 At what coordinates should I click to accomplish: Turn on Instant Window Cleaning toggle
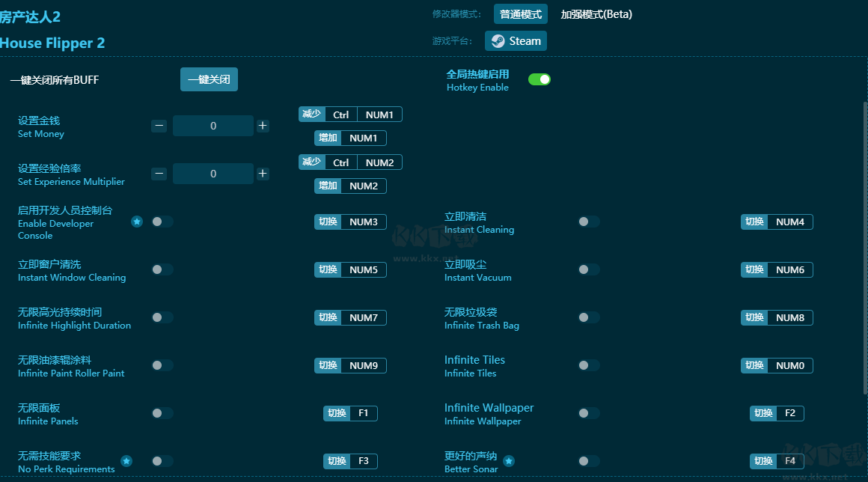[162, 269]
